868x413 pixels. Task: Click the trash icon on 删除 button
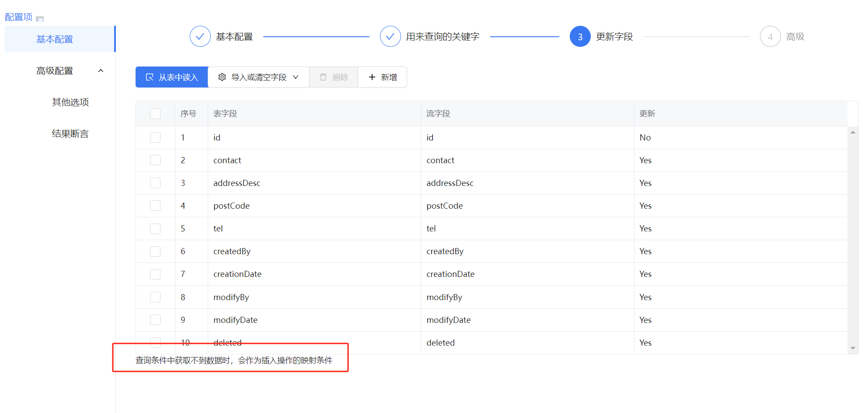coord(323,77)
